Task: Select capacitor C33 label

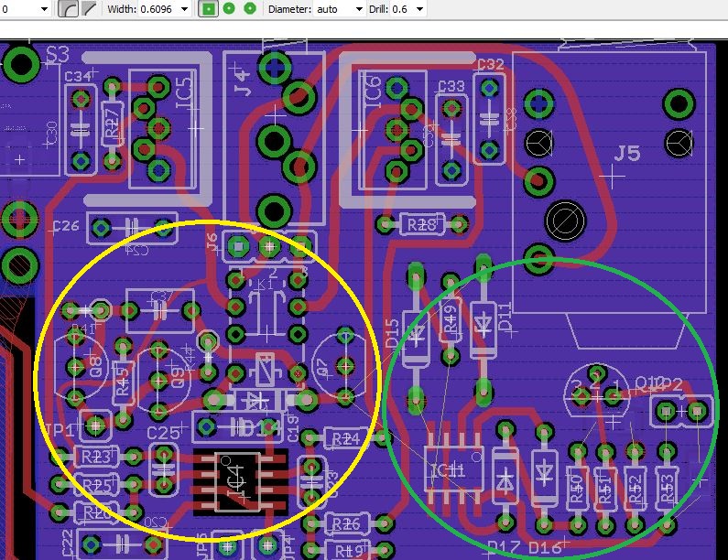Action: (x=451, y=86)
